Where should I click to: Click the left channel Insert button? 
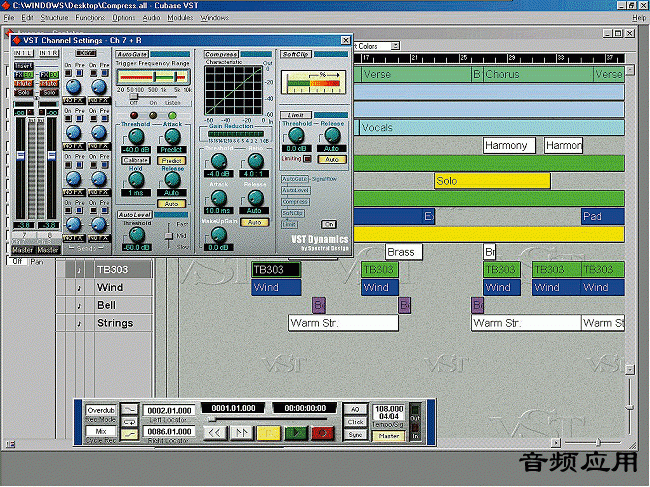[x=24, y=66]
